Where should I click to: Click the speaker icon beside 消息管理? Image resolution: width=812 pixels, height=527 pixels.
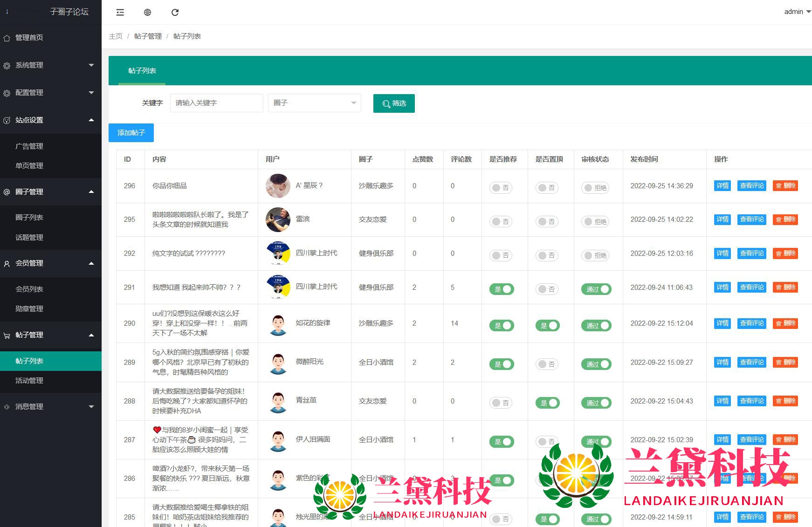[7, 407]
